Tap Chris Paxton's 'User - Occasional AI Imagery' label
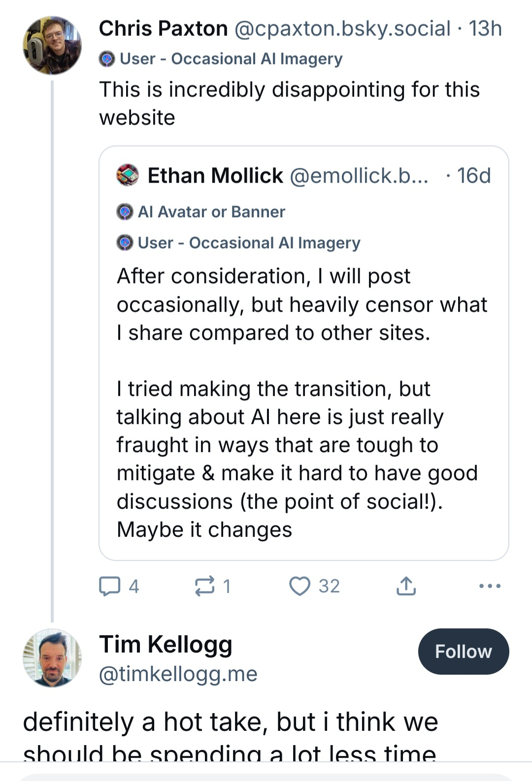Viewport: 532px width, 781px height. [x=231, y=59]
